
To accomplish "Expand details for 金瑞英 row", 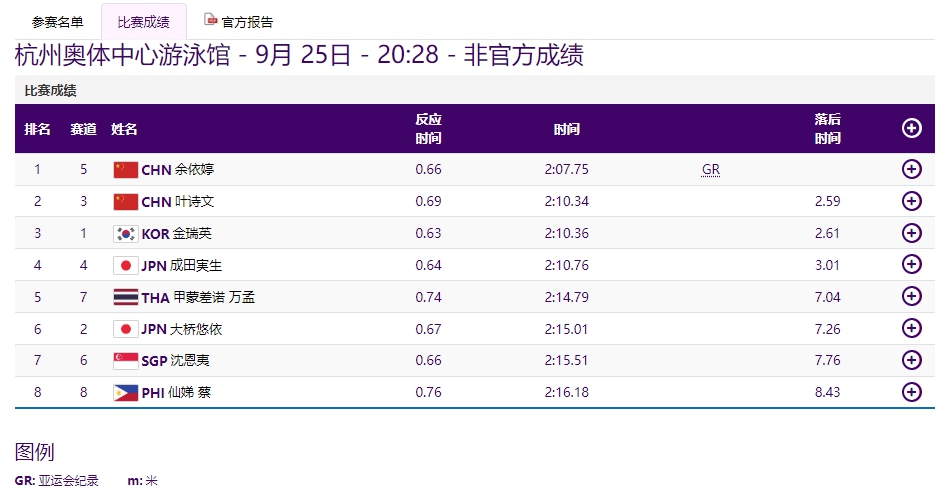I will click(911, 233).
